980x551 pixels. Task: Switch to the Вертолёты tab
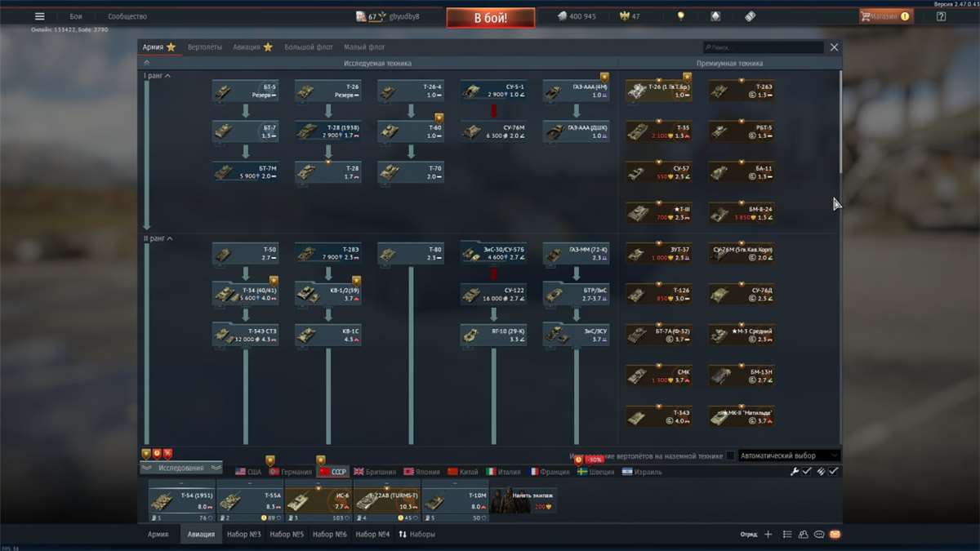tap(204, 47)
